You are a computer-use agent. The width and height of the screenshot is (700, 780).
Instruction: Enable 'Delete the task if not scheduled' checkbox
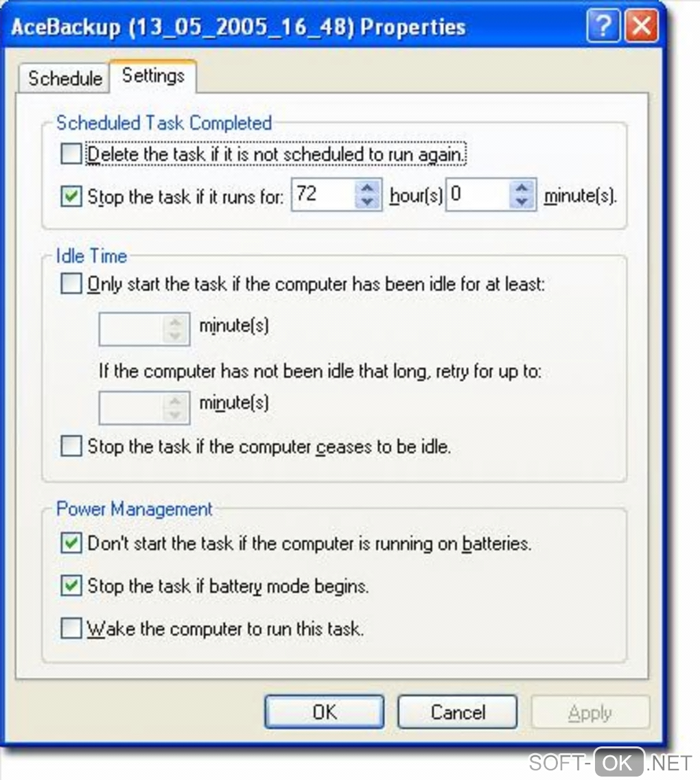pos(71,154)
